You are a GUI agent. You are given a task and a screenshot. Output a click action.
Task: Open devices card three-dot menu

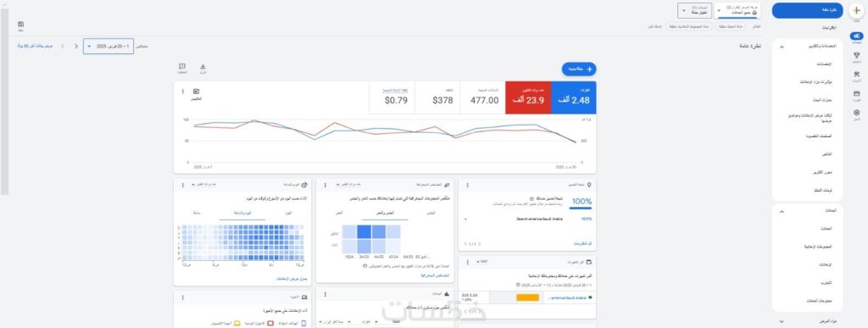182,297
